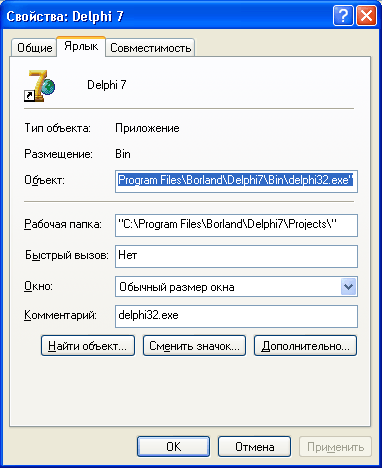This screenshot has width=382, height=468.
Task: Click the Комментарий field with delphi32.exe
Action: coord(236,316)
